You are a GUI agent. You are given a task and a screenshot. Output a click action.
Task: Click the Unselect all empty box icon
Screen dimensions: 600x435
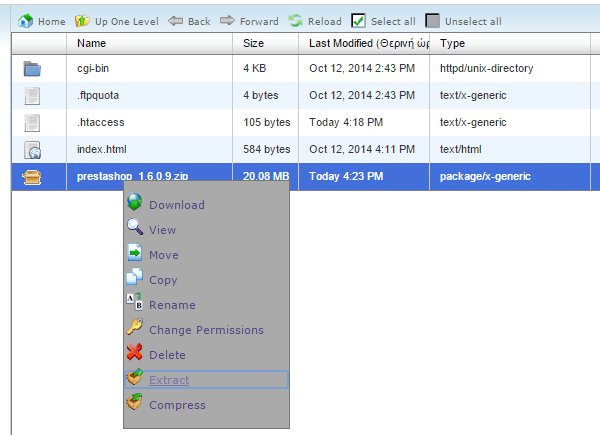(432, 21)
